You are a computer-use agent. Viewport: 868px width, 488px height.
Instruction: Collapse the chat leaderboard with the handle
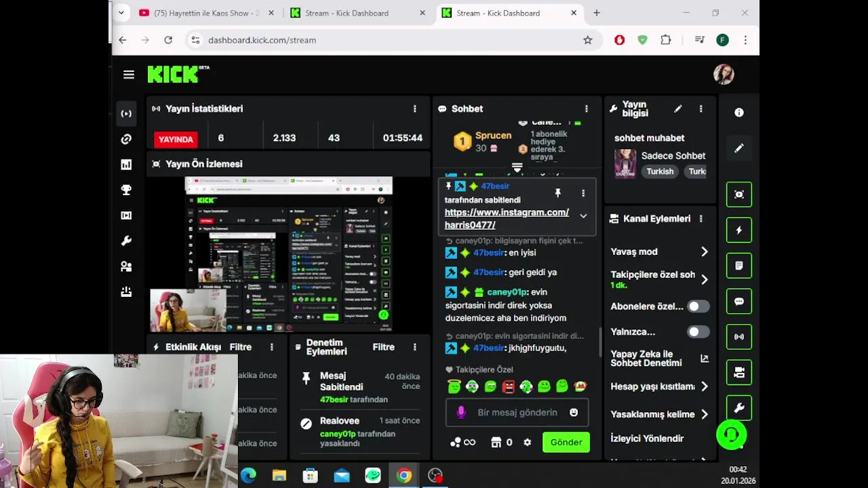coord(517,167)
